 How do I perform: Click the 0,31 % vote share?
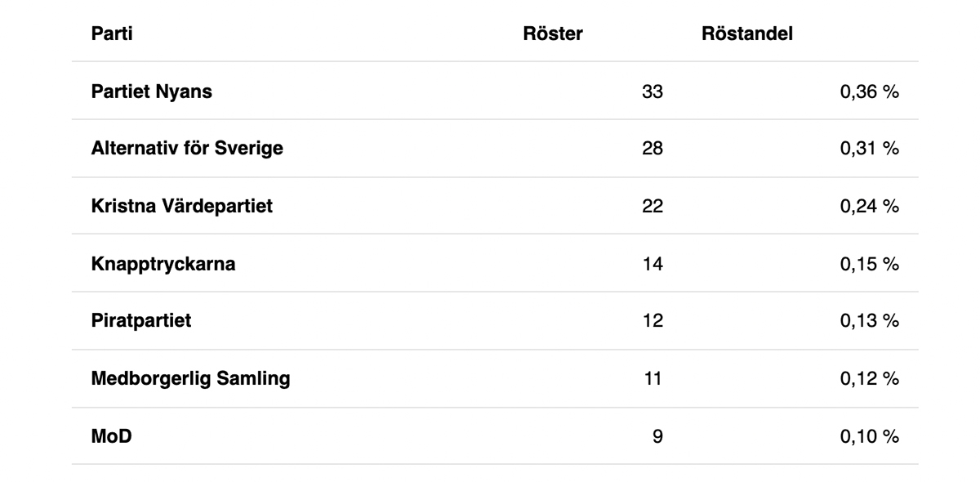(x=869, y=150)
